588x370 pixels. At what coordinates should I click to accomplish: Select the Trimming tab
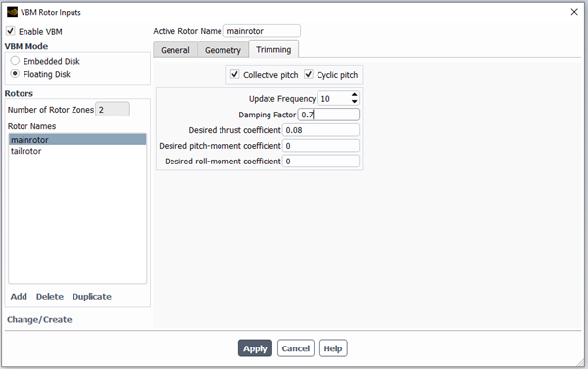273,49
